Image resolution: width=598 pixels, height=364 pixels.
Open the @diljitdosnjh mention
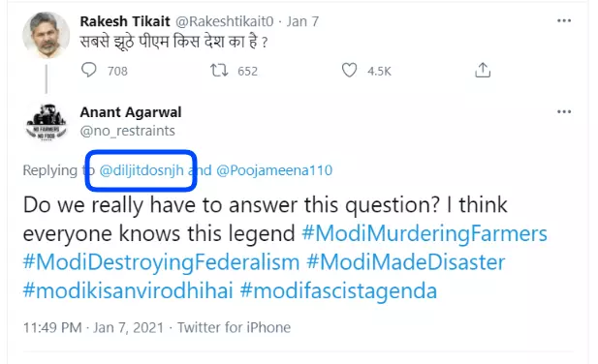point(142,170)
